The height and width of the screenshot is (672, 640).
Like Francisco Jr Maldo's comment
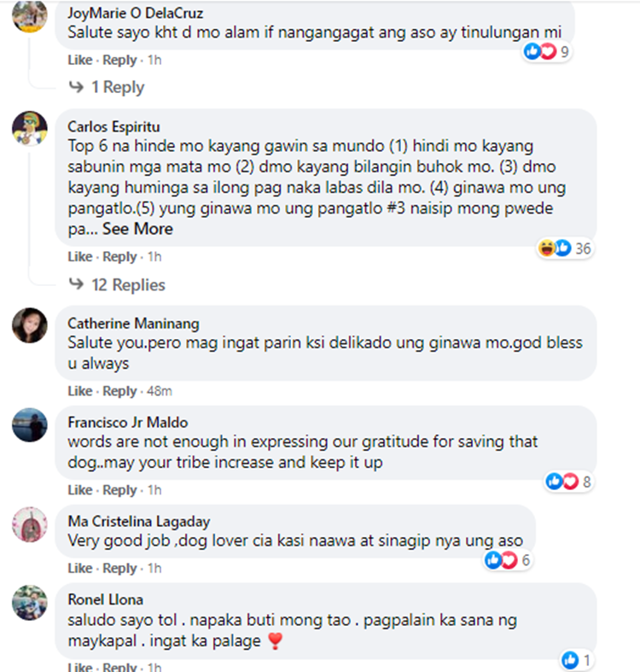click(80, 490)
